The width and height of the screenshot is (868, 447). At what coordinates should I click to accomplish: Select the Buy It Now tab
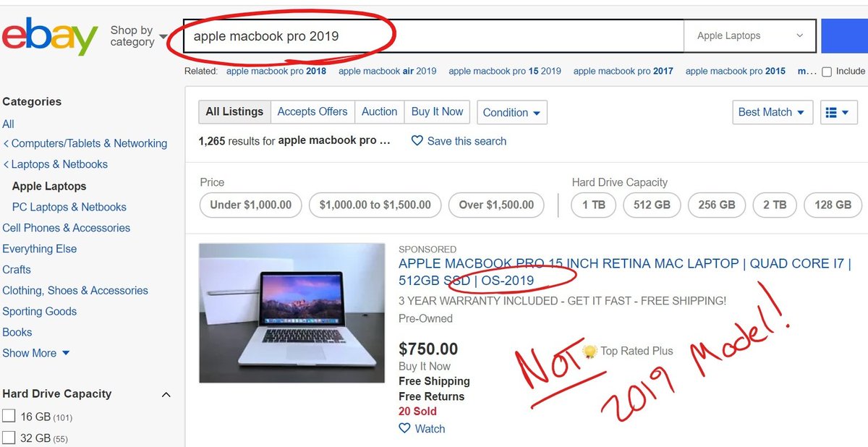437,111
